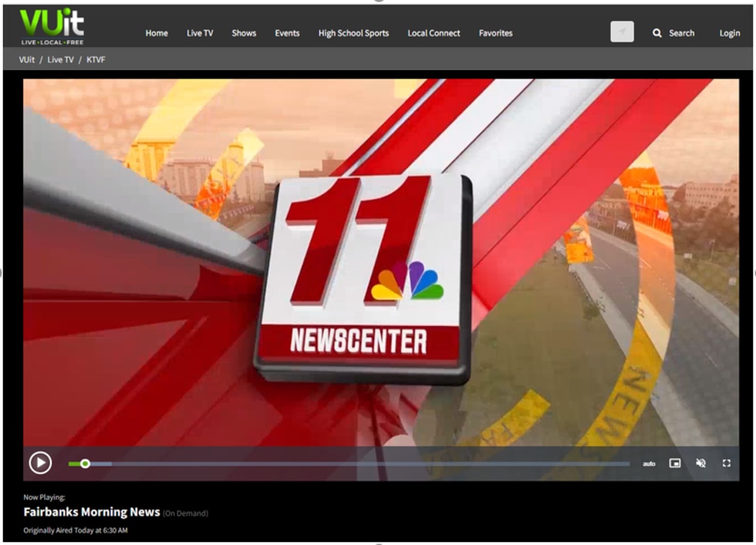756x545 pixels.
Task: Open High School Sports
Action: click(353, 33)
